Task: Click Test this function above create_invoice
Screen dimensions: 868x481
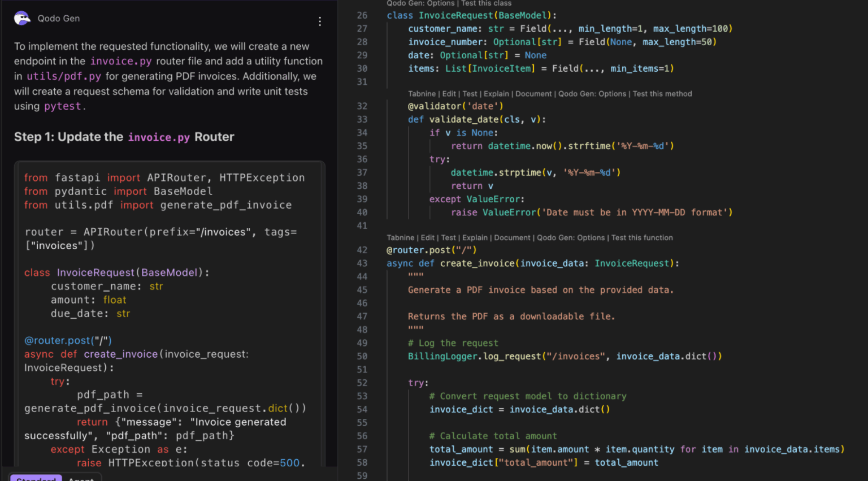Action: (x=641, y=237)
